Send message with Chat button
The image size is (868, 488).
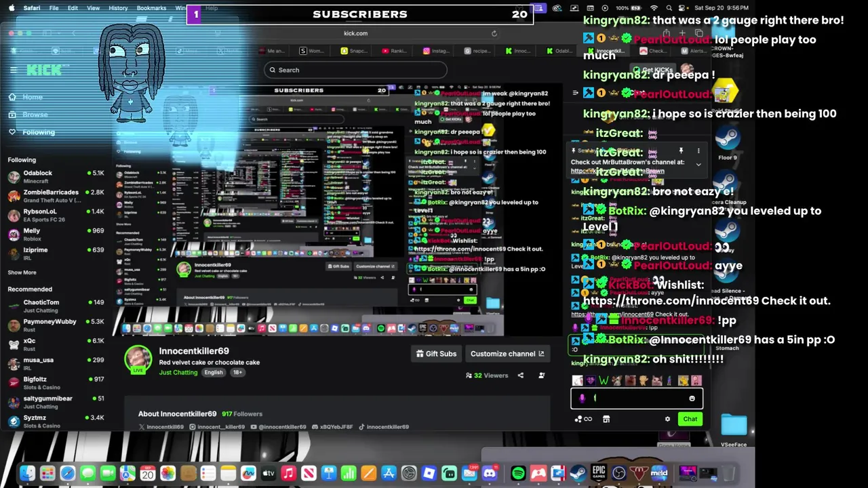[690, 419]
